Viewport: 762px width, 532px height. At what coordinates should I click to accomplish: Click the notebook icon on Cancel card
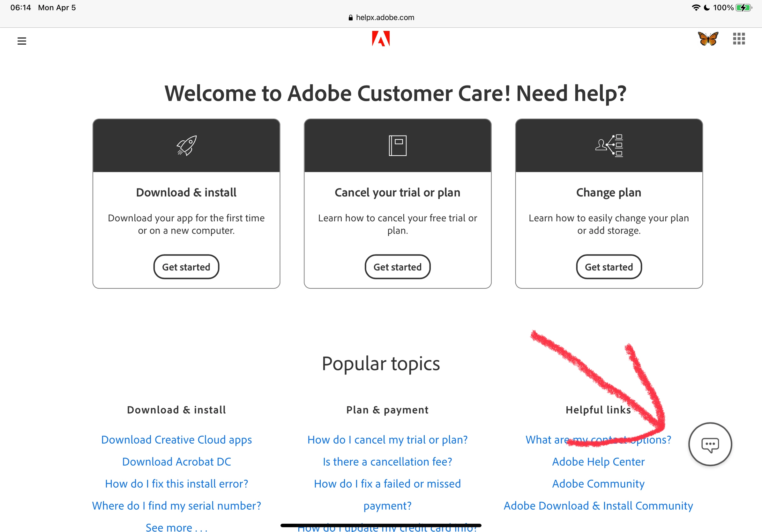(x=397, y=145)
